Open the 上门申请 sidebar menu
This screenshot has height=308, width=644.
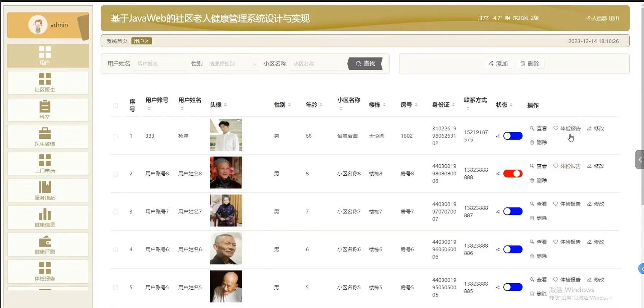[x=48, y=164]
